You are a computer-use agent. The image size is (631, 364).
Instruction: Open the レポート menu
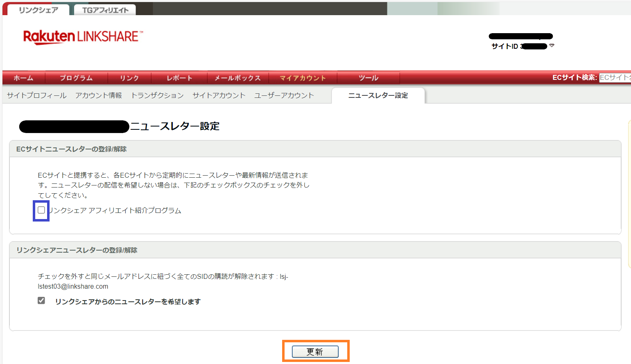click(x=179, y=78)
